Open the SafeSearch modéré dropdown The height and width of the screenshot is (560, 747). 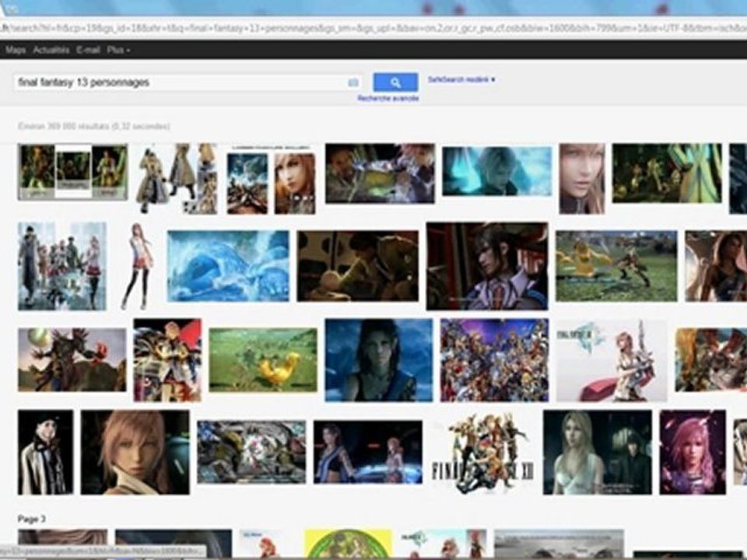tap(461, 79)
